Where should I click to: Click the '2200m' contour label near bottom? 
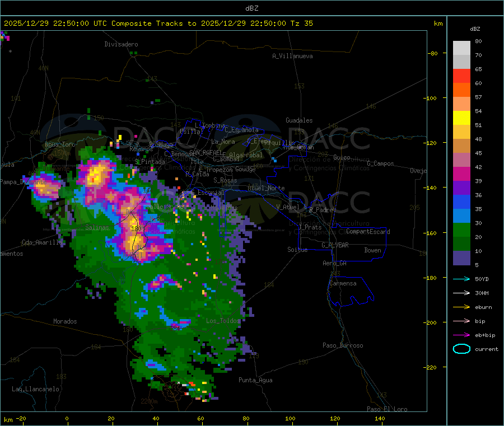pos(149,401)
